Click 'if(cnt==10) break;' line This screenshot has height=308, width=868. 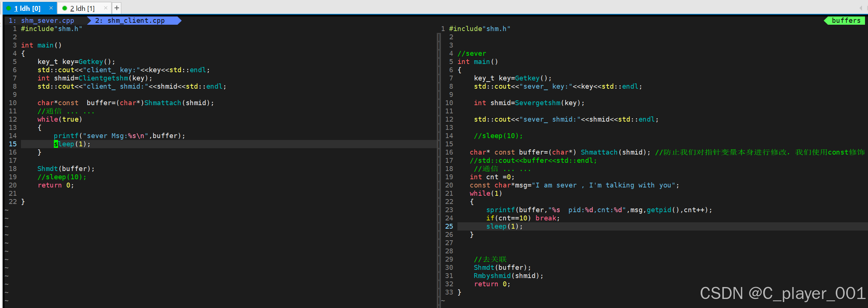tap(523, 218)
